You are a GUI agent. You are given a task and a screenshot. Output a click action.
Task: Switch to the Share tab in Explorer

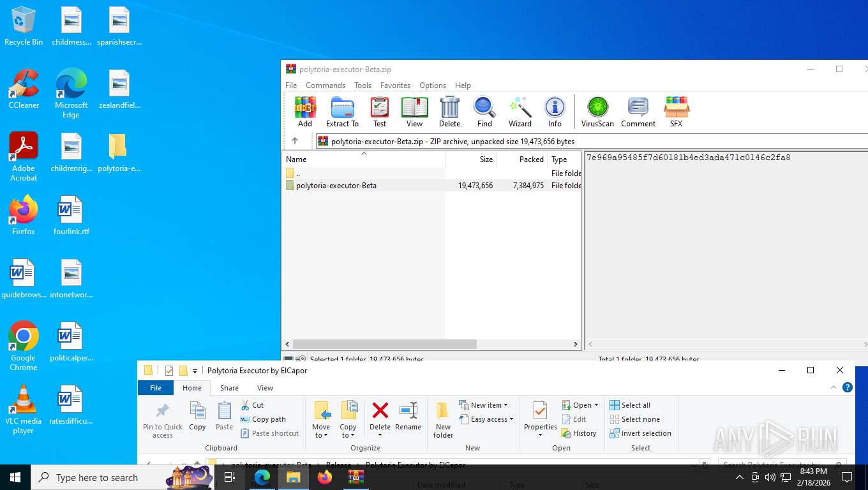(229, 388)
